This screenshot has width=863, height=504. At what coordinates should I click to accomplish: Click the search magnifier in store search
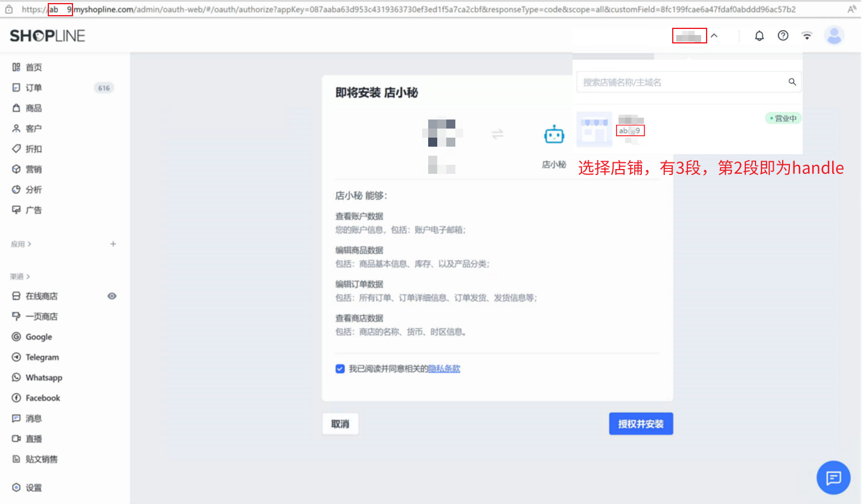click(x=792, y=82)
